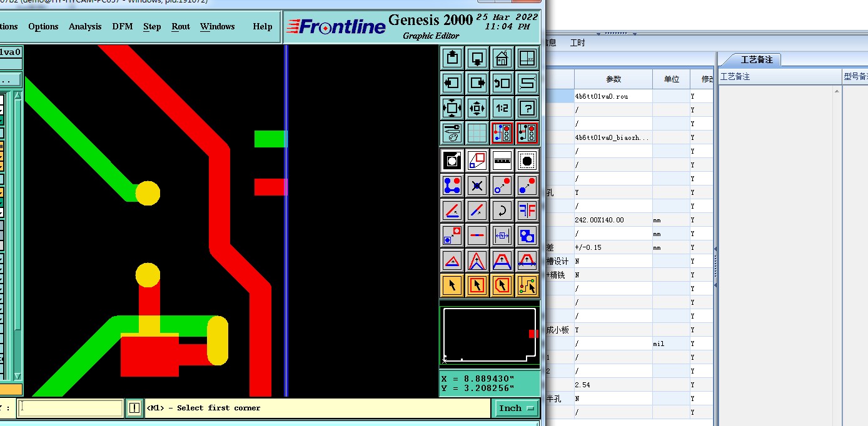
Task: Select the 4b6tt01va0.rou cell
Action: [613, 96]
